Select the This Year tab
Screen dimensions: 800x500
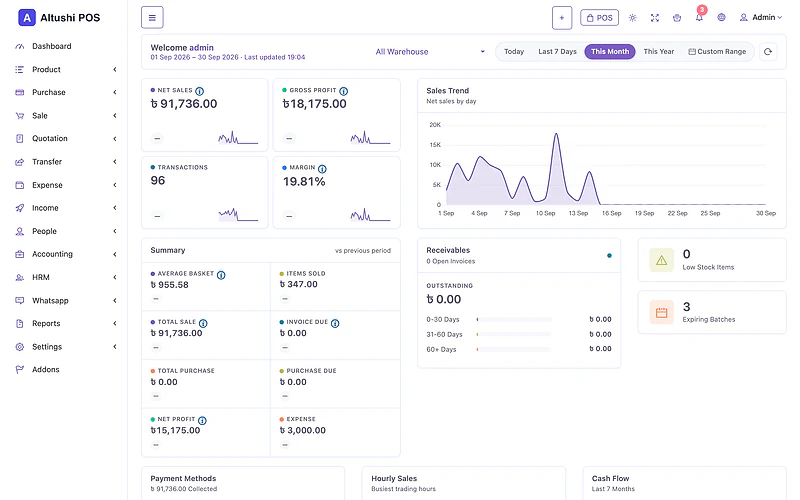click(659, 52)
